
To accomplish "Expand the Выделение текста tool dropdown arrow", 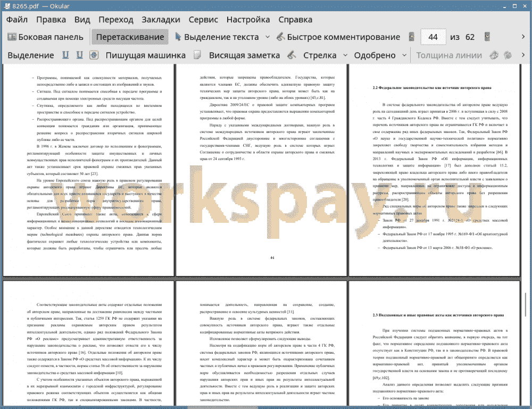I will point(268,37).
